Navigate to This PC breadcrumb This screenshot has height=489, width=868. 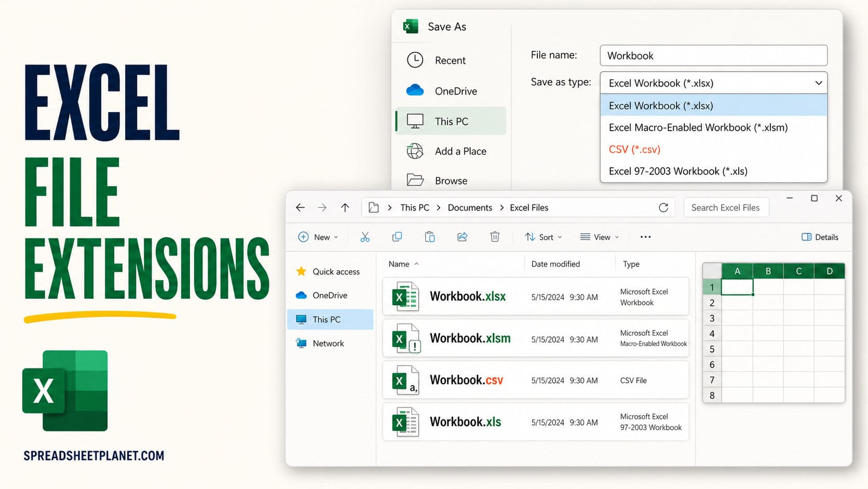click(415, 207)
